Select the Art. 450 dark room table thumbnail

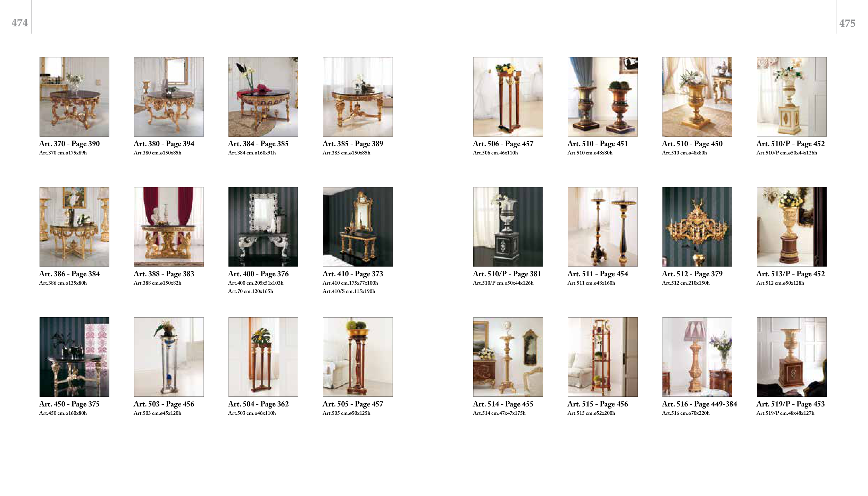[x=74, y=357]
